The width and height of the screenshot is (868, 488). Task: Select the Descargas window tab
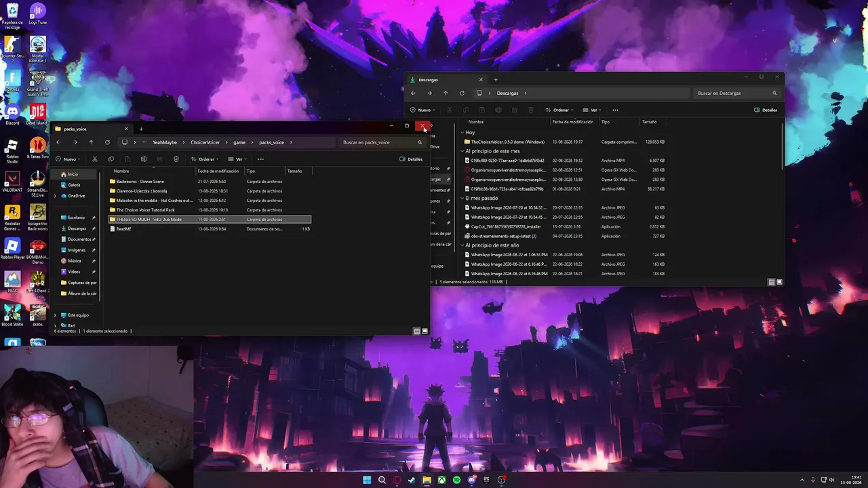pos(446,80)
